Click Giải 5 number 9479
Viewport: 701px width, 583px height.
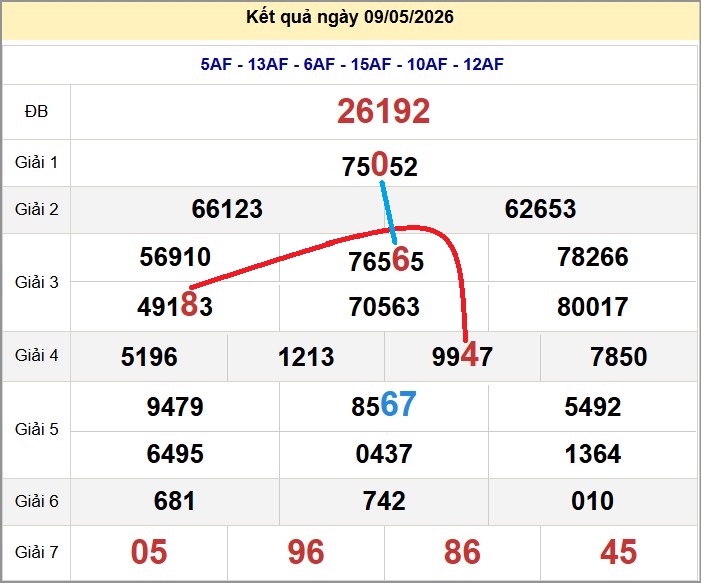tap(175, 407)
